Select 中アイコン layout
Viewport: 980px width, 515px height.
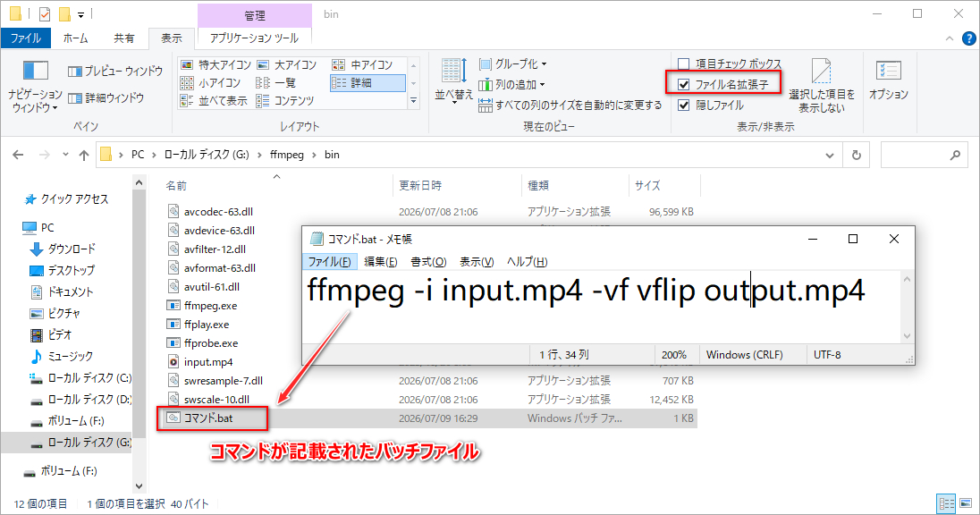click(x=362, y=65)
